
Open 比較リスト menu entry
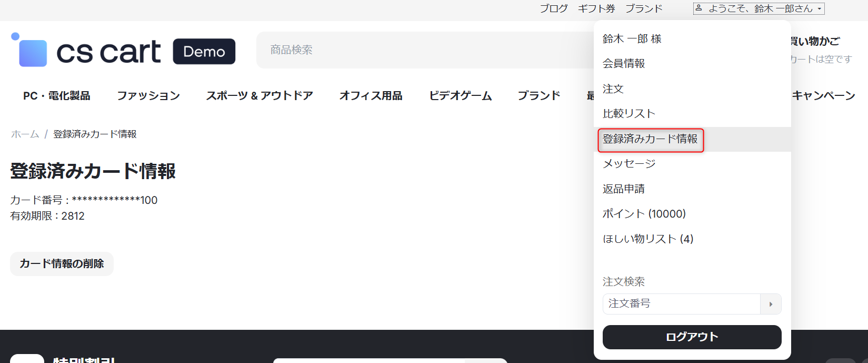[x=628, y=114]
